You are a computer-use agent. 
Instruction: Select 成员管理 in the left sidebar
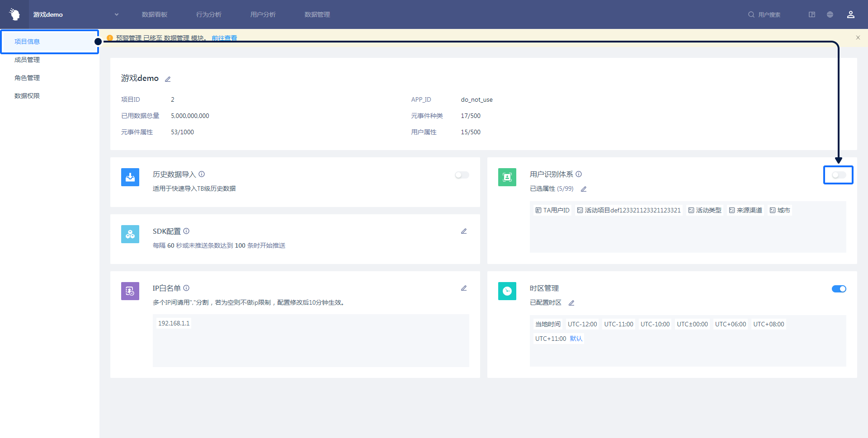point(27,60)
